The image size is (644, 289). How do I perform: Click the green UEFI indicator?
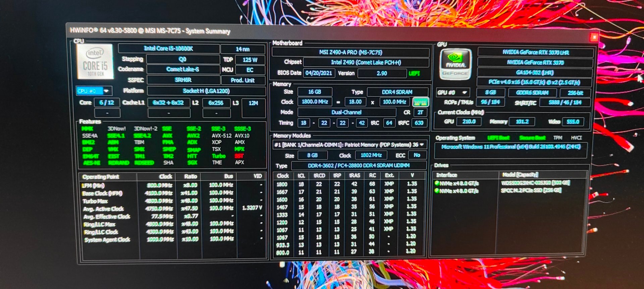pyautogui.click(x=414, y=73)
